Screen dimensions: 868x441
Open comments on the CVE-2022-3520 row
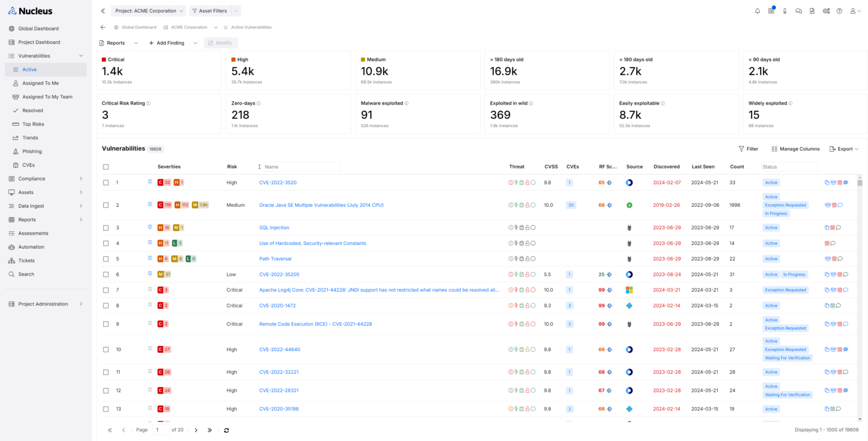click(x=845, y=182)
